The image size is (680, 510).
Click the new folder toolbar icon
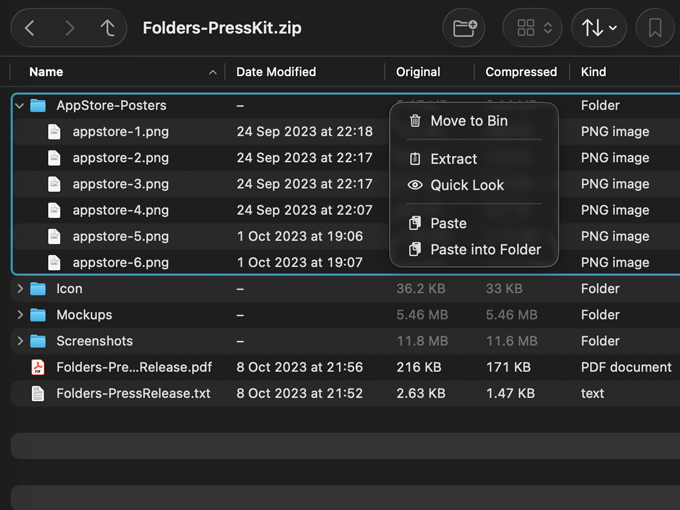[464, 28]
